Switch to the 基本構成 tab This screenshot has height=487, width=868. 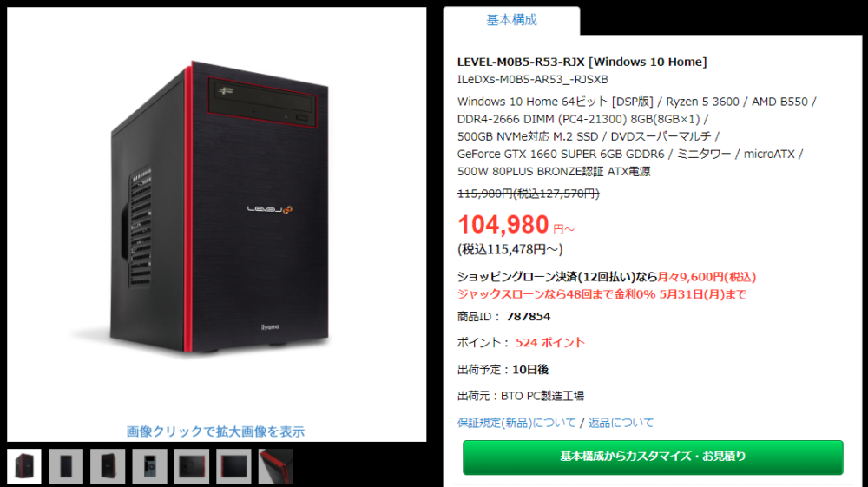click(x=511, y=21)
